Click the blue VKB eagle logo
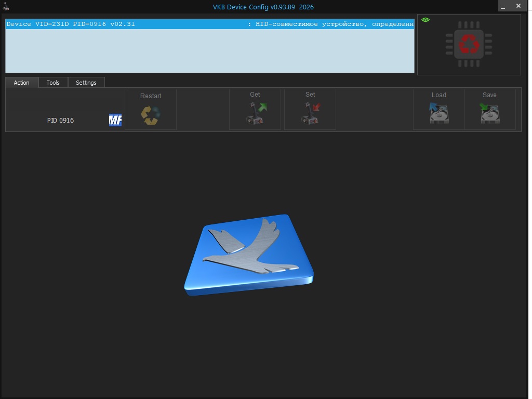The height and width of the screenshot is (399, 532). pos(249,254)
